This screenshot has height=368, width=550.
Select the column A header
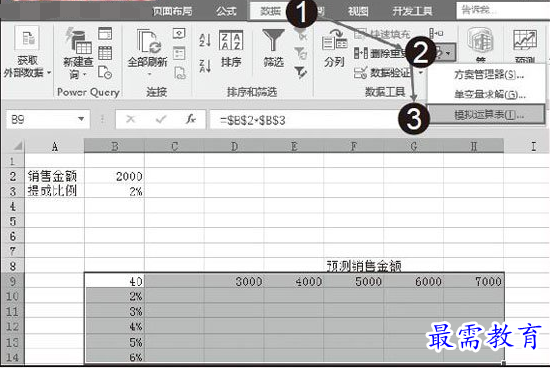54,146
